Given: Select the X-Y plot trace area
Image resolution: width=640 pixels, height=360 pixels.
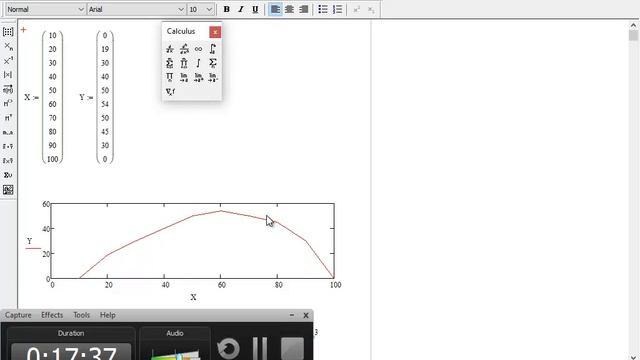Looking at the screenshot, I should [x=192, y=241].
